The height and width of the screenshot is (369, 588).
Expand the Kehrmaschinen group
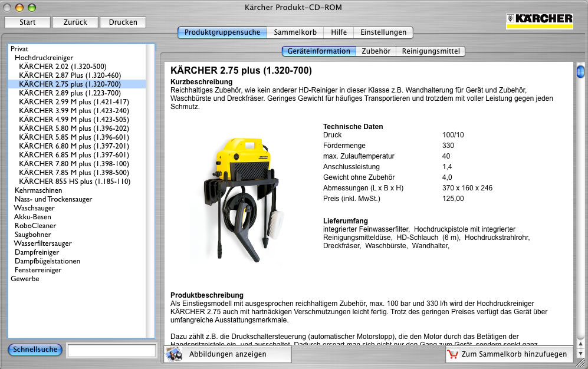tap(38, 190)
